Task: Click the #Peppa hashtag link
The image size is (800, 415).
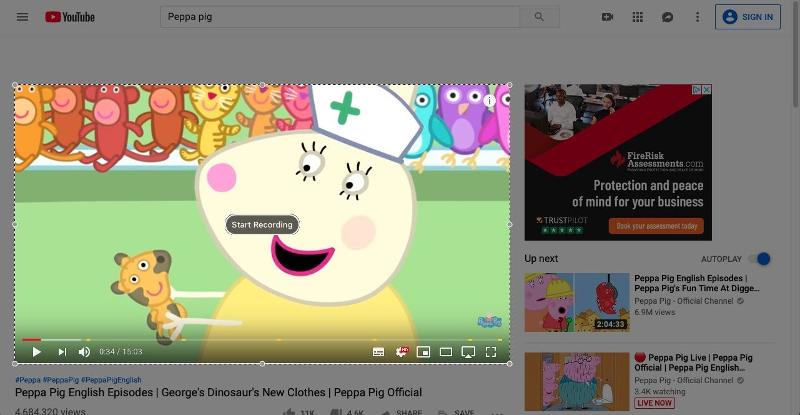Action: tap(28, 380)
